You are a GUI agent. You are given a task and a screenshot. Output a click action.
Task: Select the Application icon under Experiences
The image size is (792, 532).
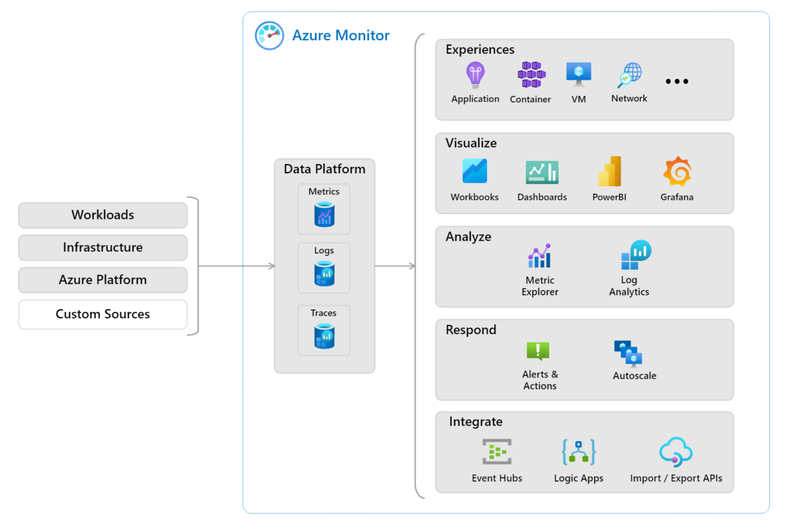pyautogui.click(x=475, y=74)
